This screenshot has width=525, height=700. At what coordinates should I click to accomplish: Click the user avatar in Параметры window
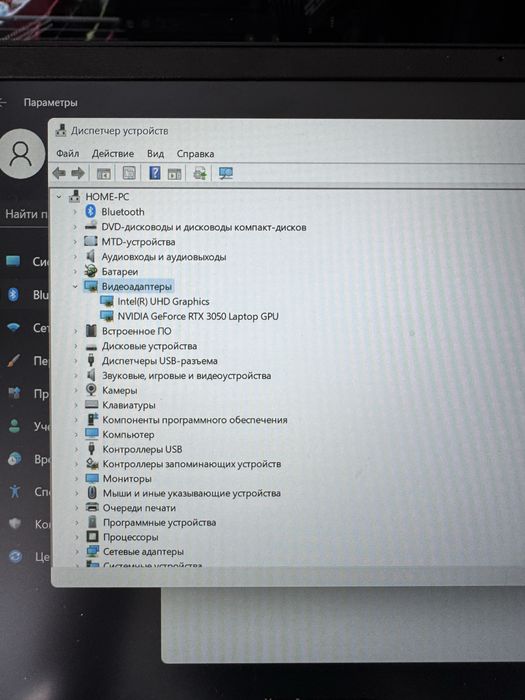click(21, 154)
